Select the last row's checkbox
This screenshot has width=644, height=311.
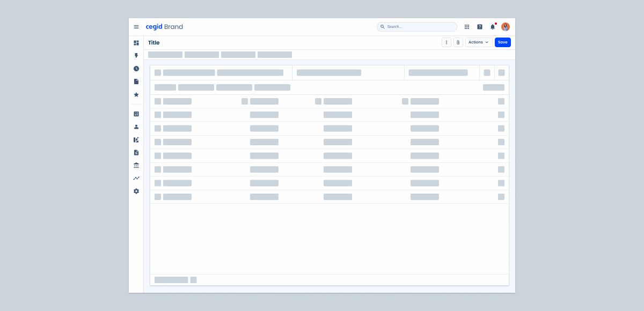click(157, 197)
